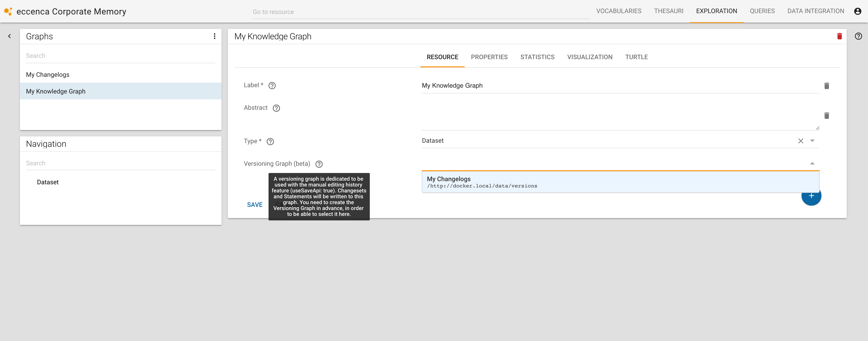
Task: Click the red delete graph trash icon
Action: tap(839, 36)
